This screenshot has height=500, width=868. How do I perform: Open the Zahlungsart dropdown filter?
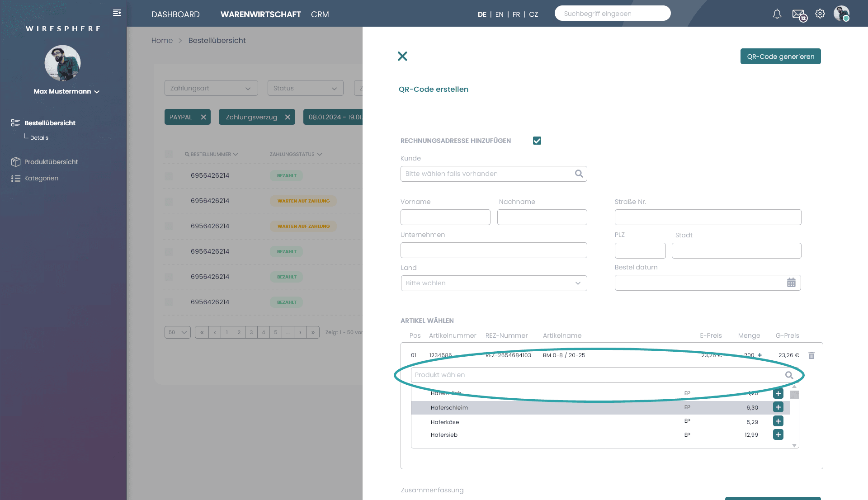tap(211, 88)
